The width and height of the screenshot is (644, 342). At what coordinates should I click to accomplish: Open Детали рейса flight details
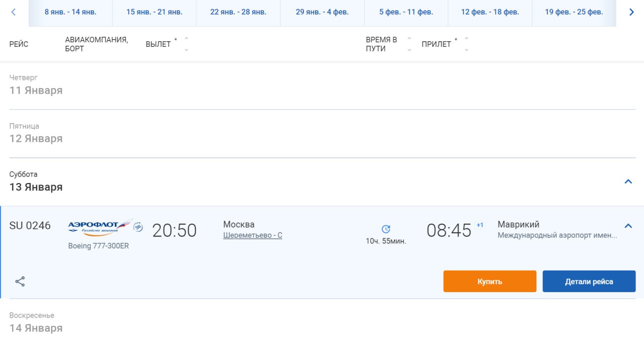[589, 282]
